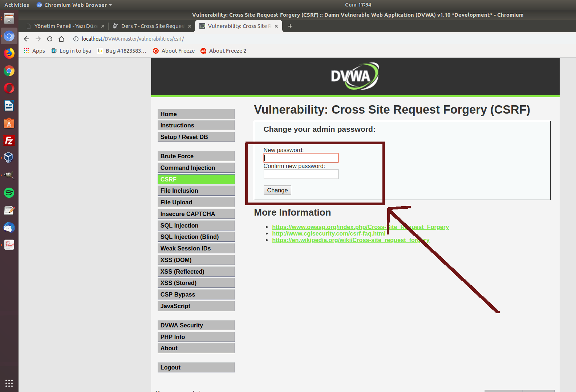Screen dimensions: 576x392
Task: Open the About Freeze bookmark
Action: click(x=174, y=51)
